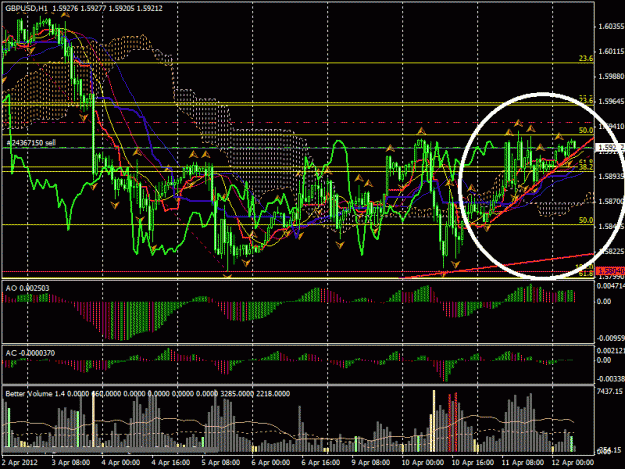Screen dimensions: 625x469
Task: Select the #24367150 sell order label
Action: 31,143
